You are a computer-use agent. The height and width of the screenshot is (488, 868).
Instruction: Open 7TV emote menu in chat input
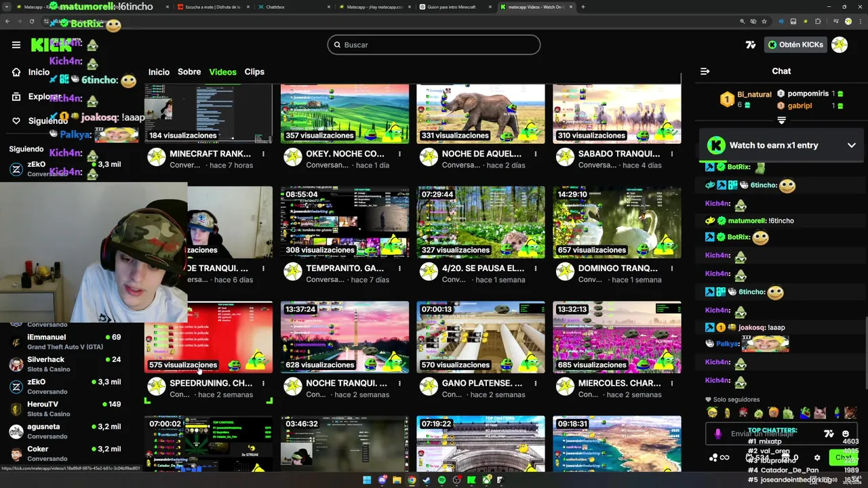[829, 434]
